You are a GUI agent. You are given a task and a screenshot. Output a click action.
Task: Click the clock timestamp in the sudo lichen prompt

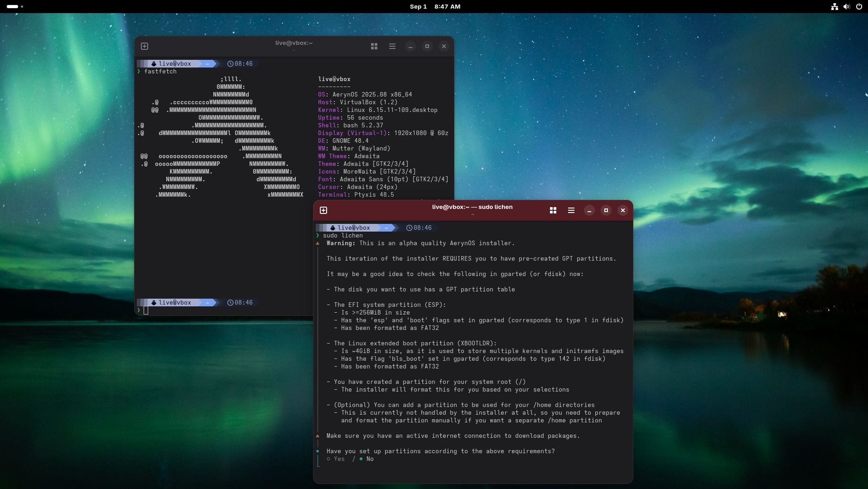pyautogui.click(x=420, y=228)
